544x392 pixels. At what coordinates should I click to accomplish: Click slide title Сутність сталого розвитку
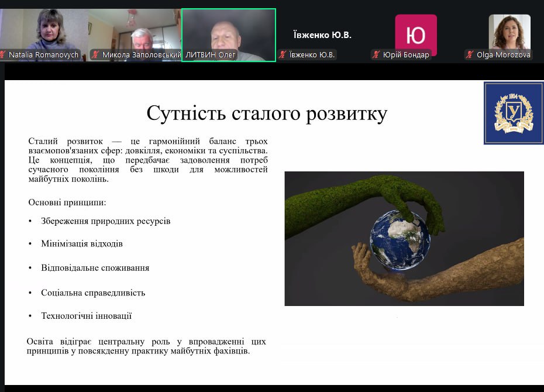point(267,113)
